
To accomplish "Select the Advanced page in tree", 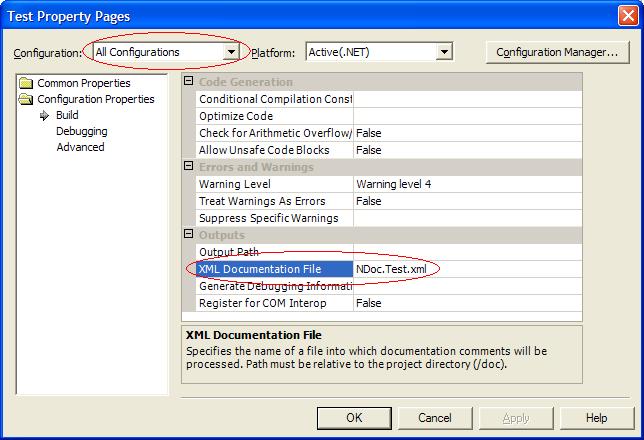I will point(80,147).
